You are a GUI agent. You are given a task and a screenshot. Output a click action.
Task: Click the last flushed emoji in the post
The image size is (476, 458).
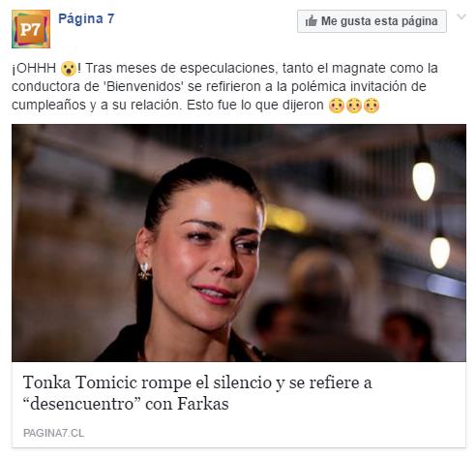(372, 106)
